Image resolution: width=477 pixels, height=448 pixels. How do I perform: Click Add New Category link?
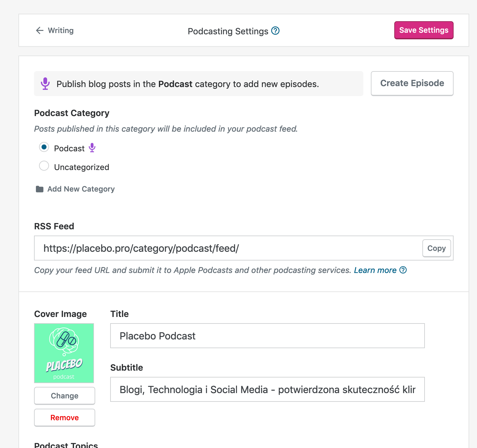pyautogui.click(x=81, y=189)
